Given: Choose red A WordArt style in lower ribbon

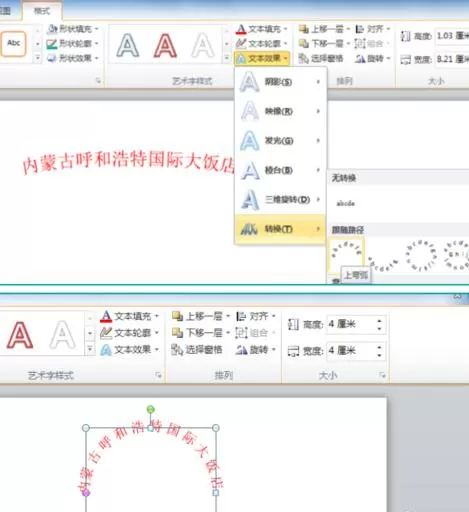Looking at the screenshot, I should (x=20, y=335).
